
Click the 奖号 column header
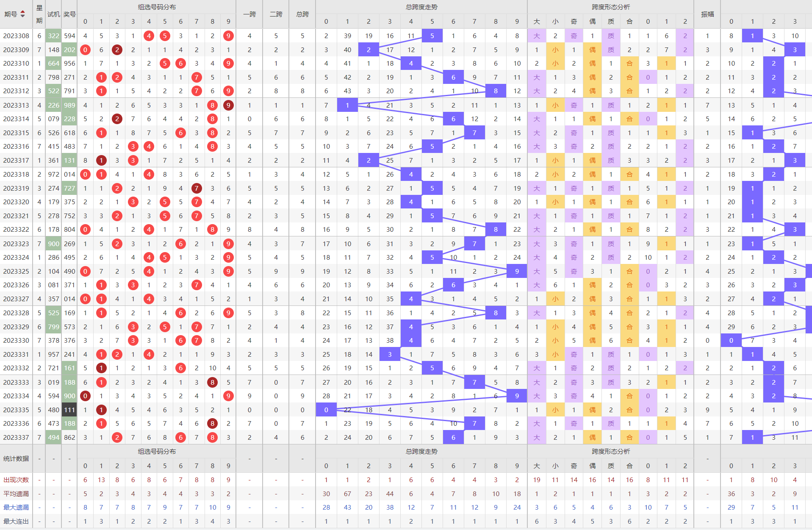(69, 14)
